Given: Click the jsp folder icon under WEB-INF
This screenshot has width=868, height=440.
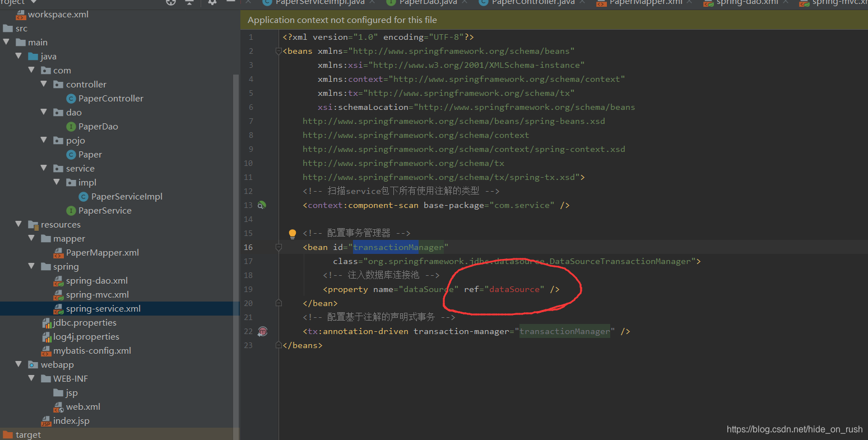Looking at the screenshot, I should (x=58, y=393).
